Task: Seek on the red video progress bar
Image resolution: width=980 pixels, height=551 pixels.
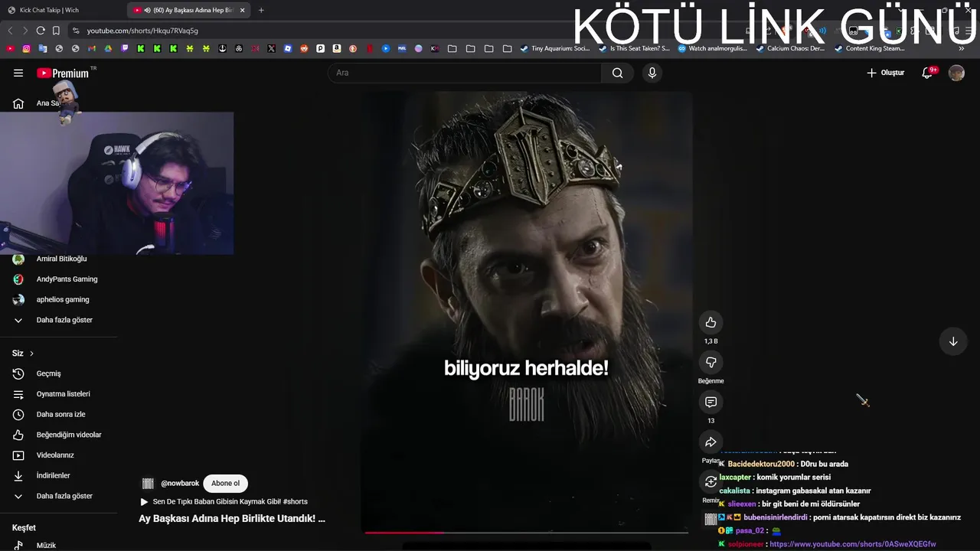Action: click(527, 532)
